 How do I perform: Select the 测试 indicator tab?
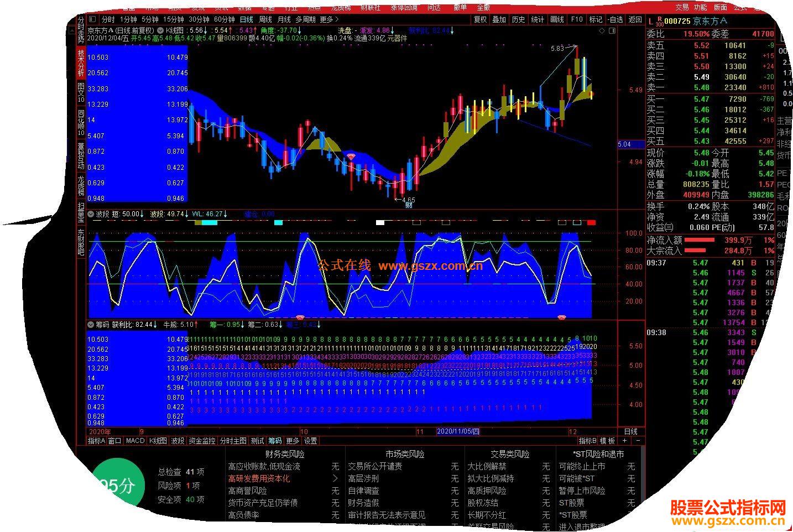point(257,441)
